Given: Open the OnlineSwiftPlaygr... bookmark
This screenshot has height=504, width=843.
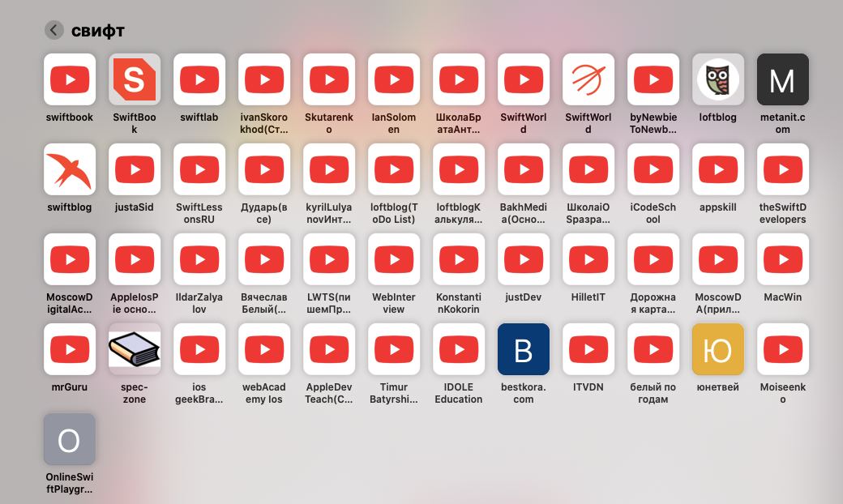Looking at the screenshot, I should coord(70,439).
